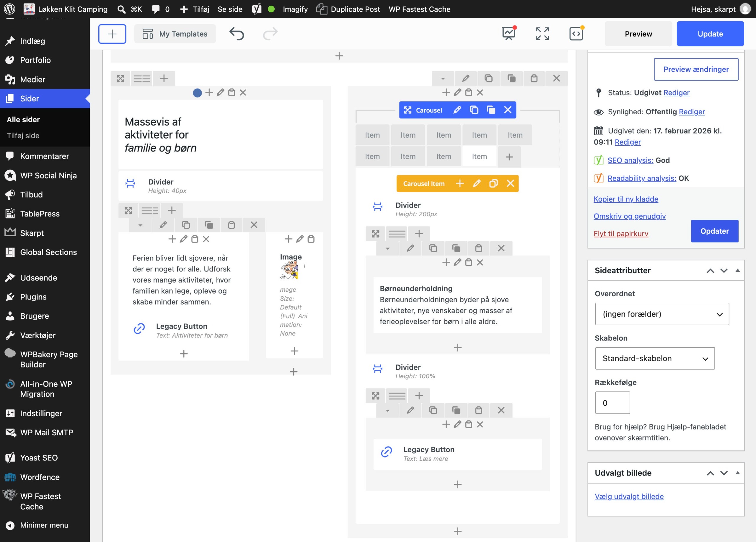Collapse the Sideattributter panel triangle

[737, 270]
